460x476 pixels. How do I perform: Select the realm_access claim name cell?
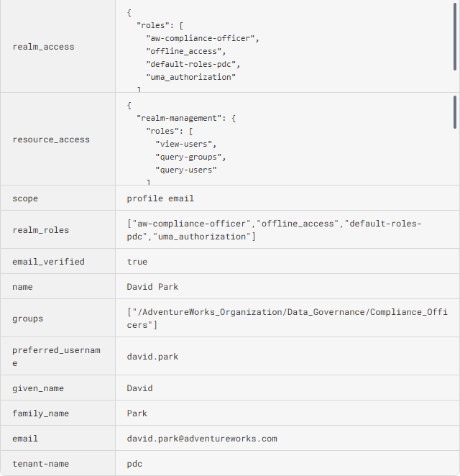coord(44,47)
